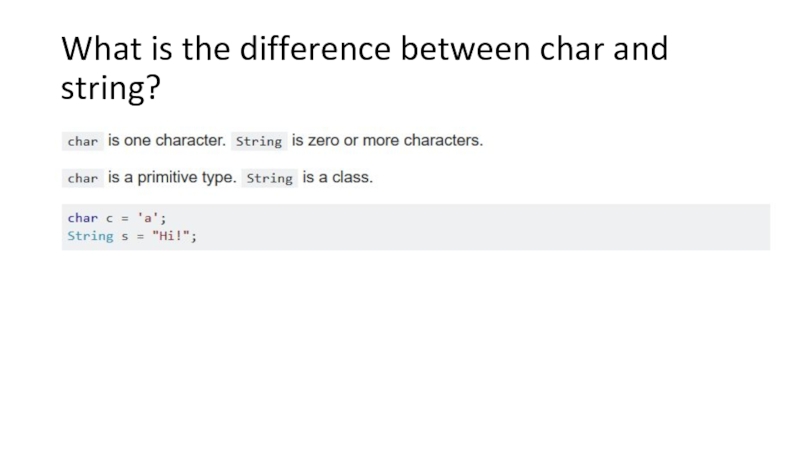Click the word "string?" in the title
800x450 pixels.
109,91
